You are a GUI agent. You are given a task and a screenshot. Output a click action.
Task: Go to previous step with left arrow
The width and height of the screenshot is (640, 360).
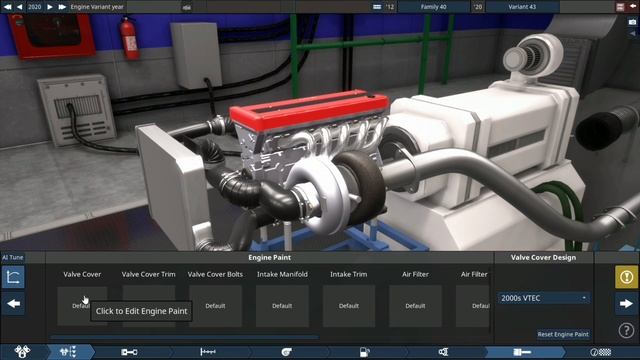pyautogui.click(x=13, y=304)
